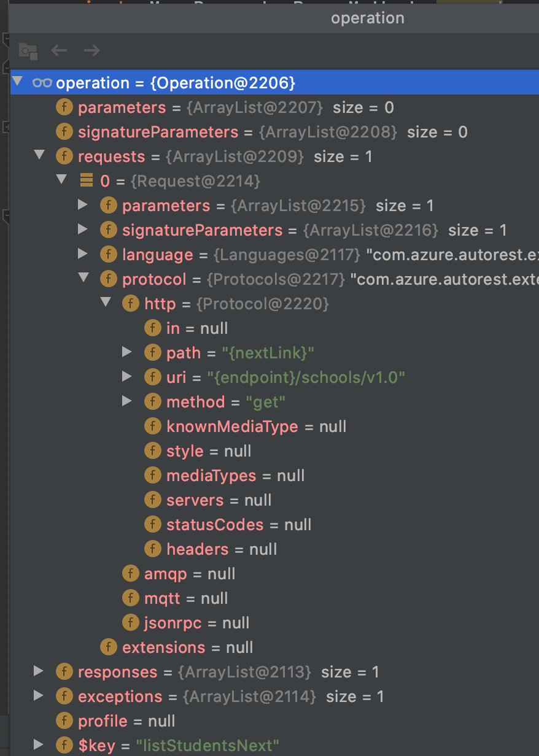Click the field icon next to parameters
This screenshot has height=756, width=539.
tap(64, 107)
